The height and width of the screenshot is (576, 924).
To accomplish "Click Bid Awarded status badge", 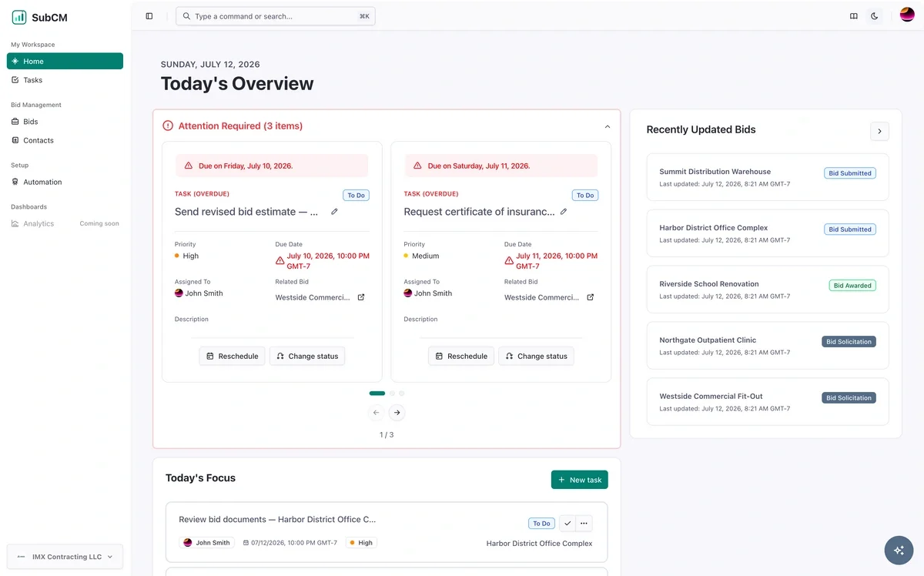I will (852, 286).
